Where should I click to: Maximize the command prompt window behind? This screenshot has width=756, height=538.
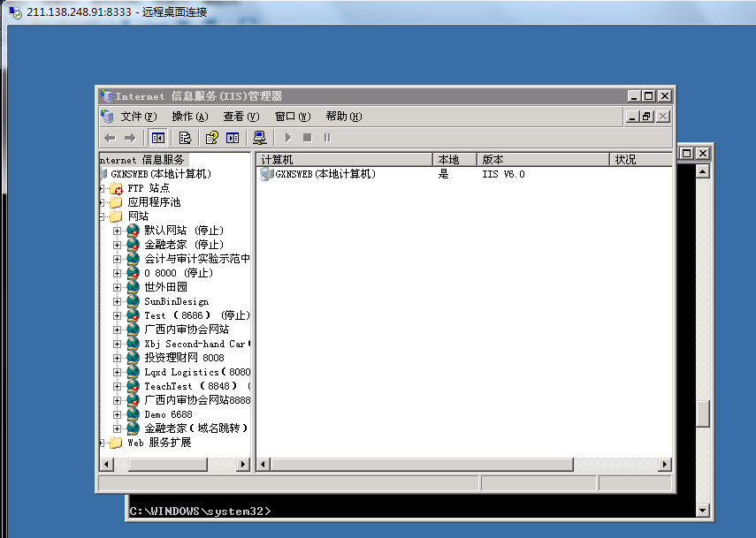686,153
